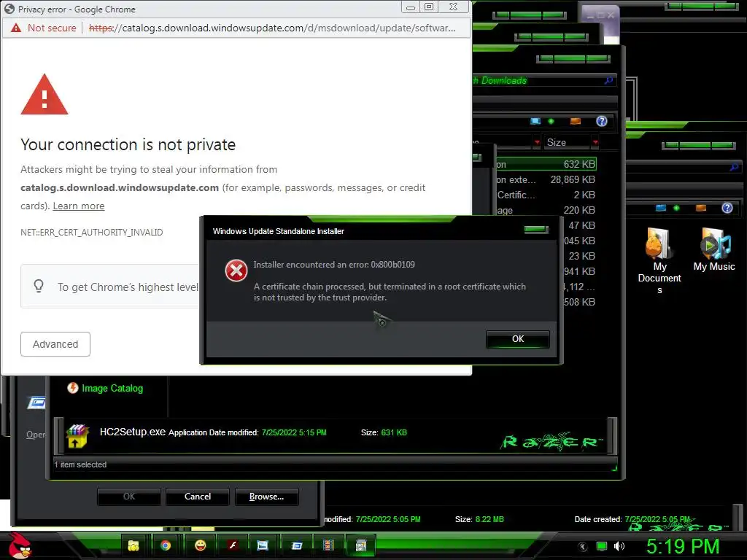This screenshot has width=747, height=560.
Task: Click the red warning triangle icon in Chrome's address bar
Action: (16, 28)
